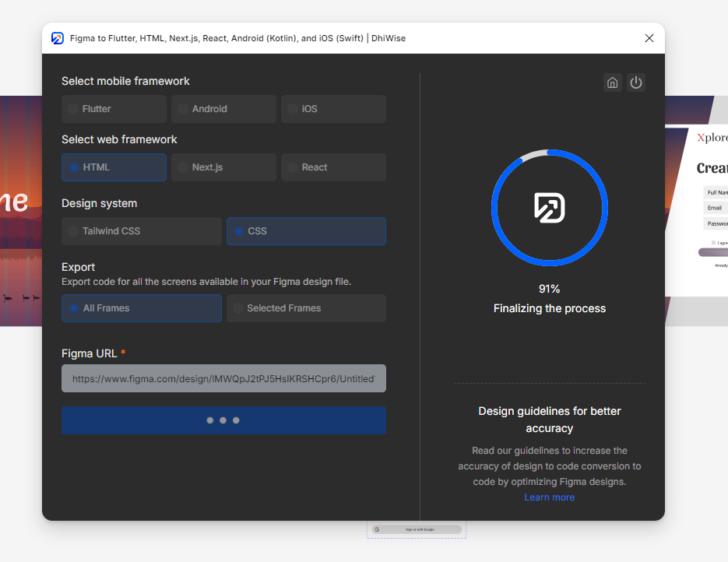Click the Email field in background design
The width and height of the screenshot is (728, 562).
point(716,208)
